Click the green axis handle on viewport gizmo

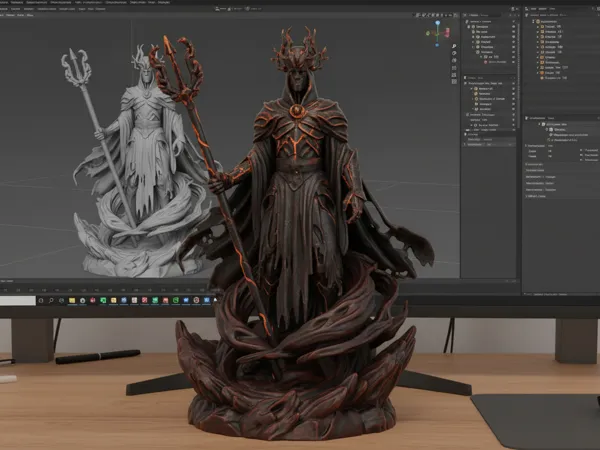point(428,33)
